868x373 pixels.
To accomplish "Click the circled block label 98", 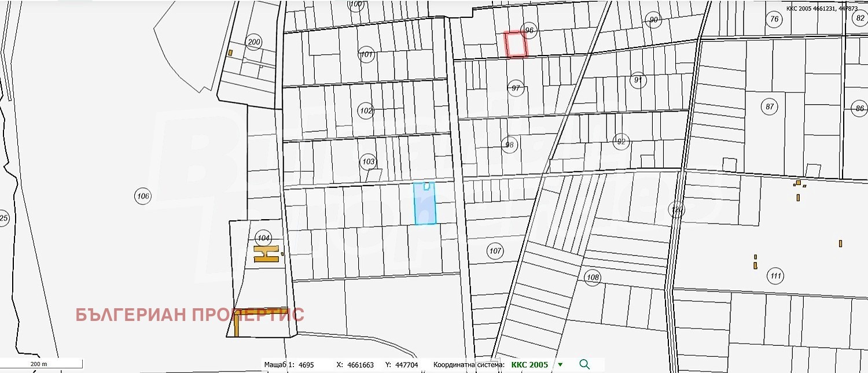I will point(509,145).
